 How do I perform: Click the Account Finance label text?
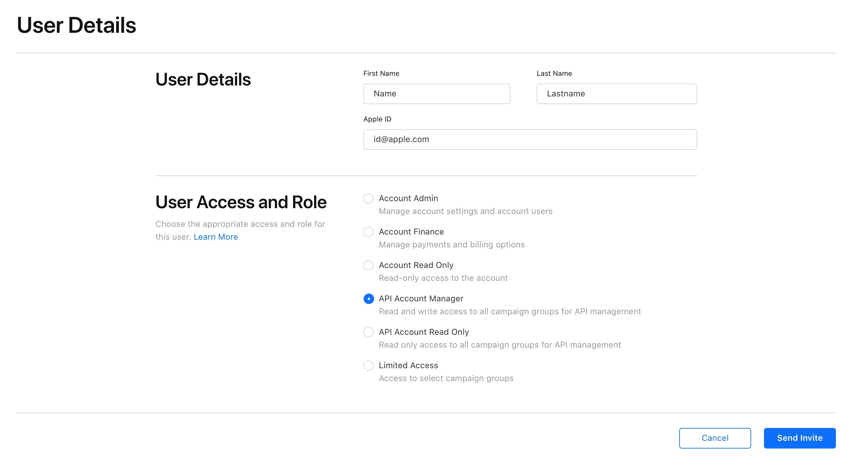point(411,232)
